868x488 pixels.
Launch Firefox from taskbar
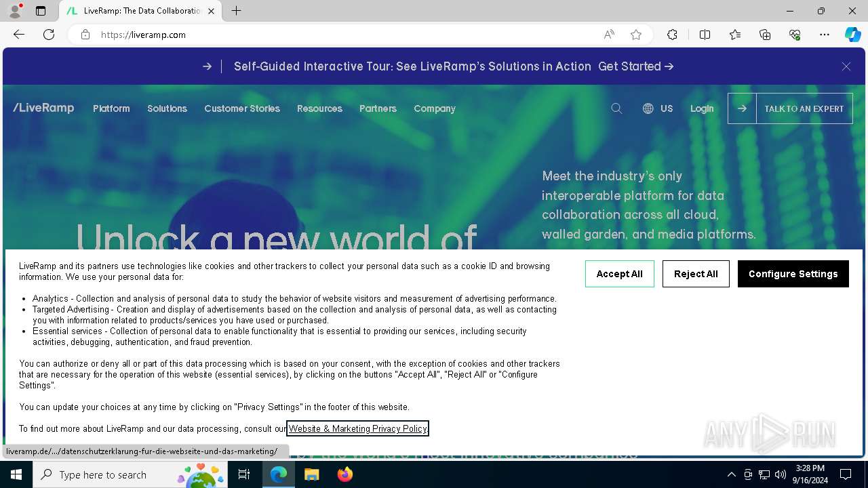click(x=344, y=474)
